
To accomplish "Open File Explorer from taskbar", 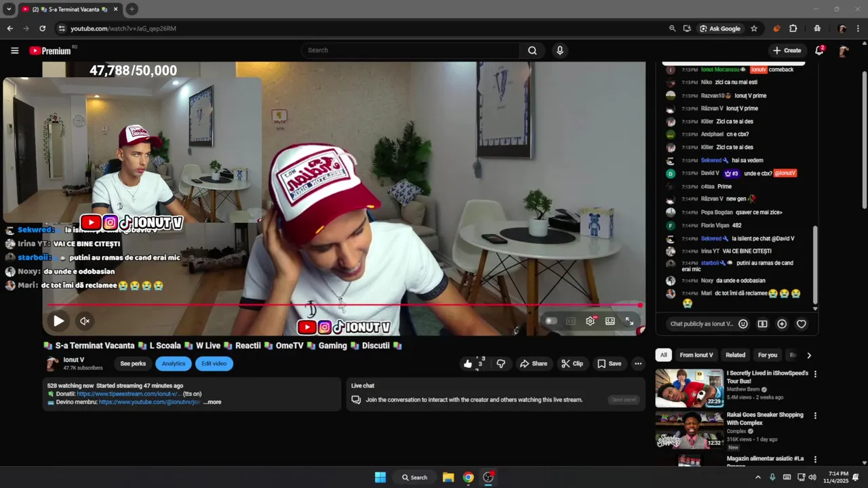I will click(448, 477).
